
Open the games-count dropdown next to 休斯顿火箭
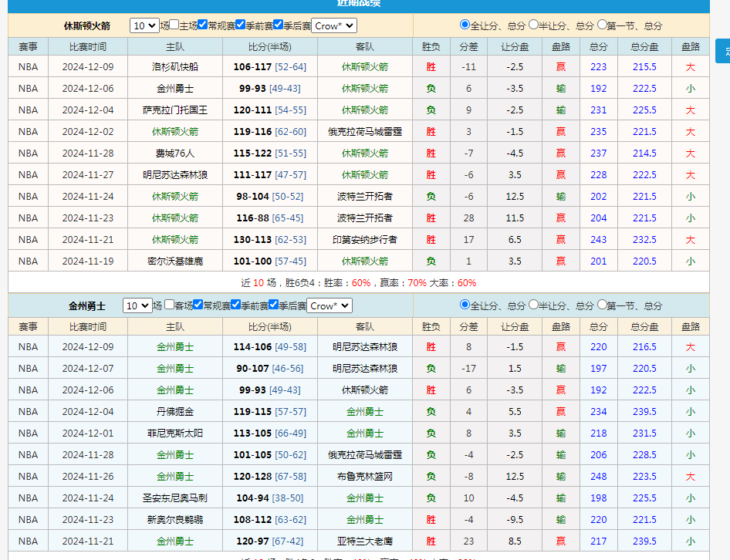coord(144,25)
